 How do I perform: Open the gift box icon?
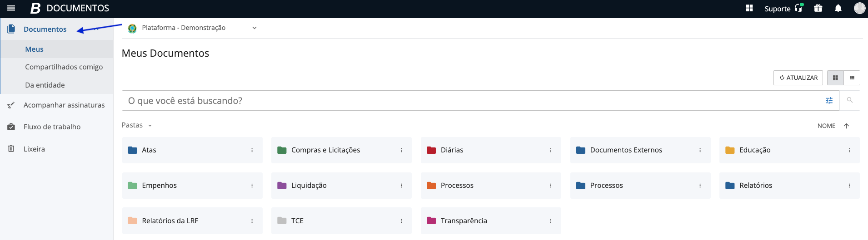(x=818, y=8)
